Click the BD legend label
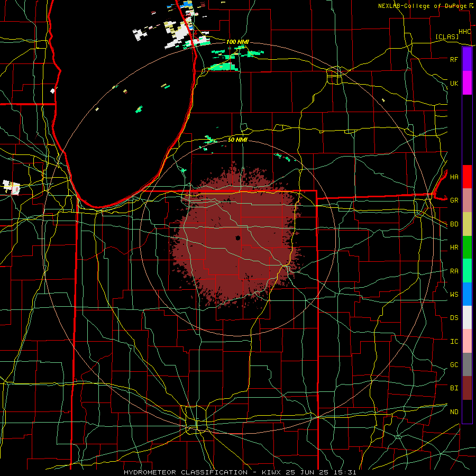 point(454,224)
